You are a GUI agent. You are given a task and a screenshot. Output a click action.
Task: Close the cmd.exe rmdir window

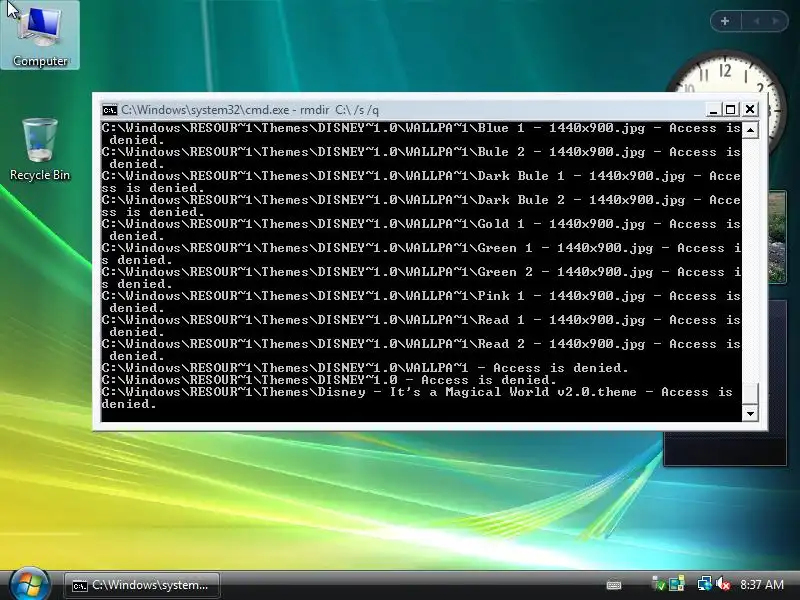[x=749, y=110]
